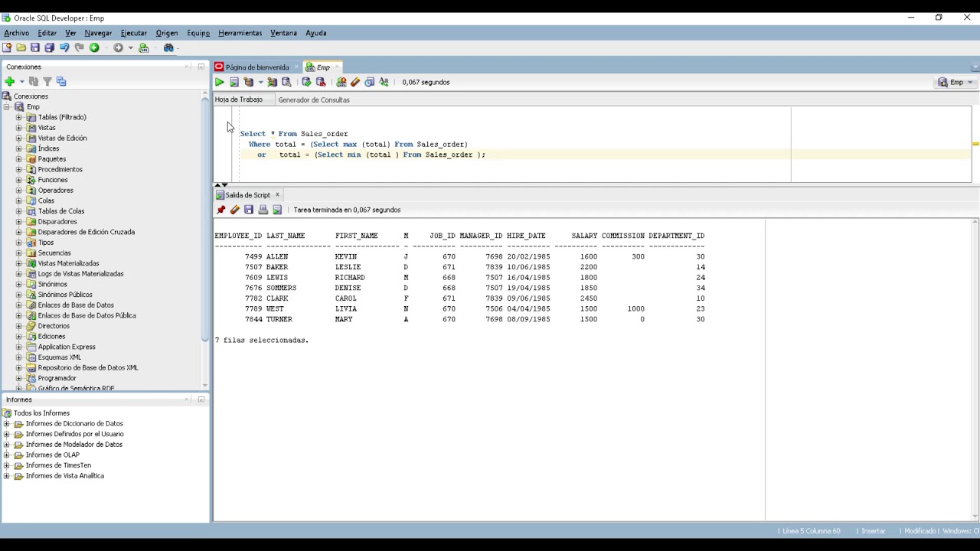The image size is (980, 551).
Task: Click the grey Forward navigation arrow
Action: (118, 47)
